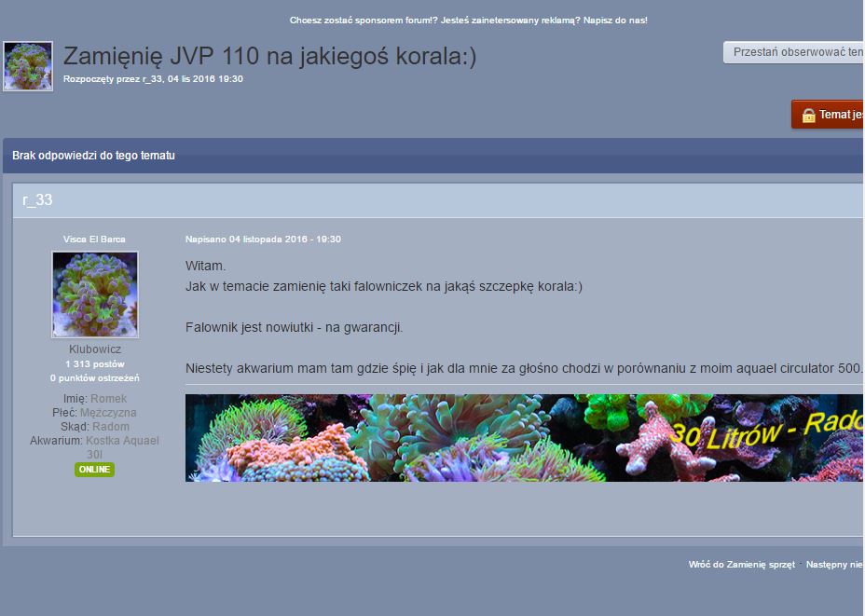
Task: Click '0 punktów ostrzeżeń' warning points
Action: (x=94, y=378)
